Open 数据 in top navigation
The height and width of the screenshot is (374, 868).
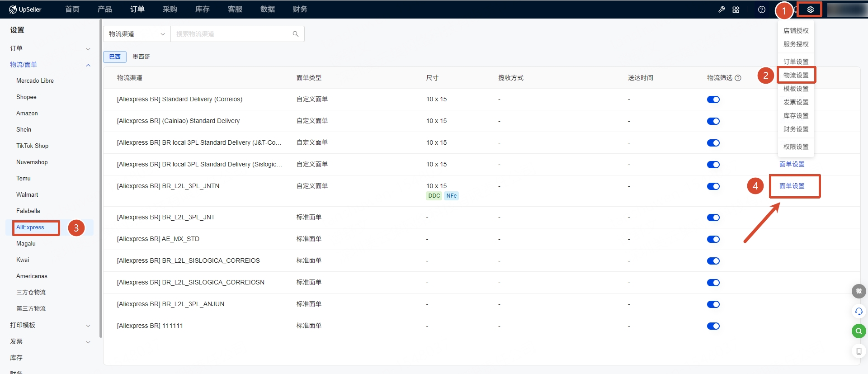268,9
